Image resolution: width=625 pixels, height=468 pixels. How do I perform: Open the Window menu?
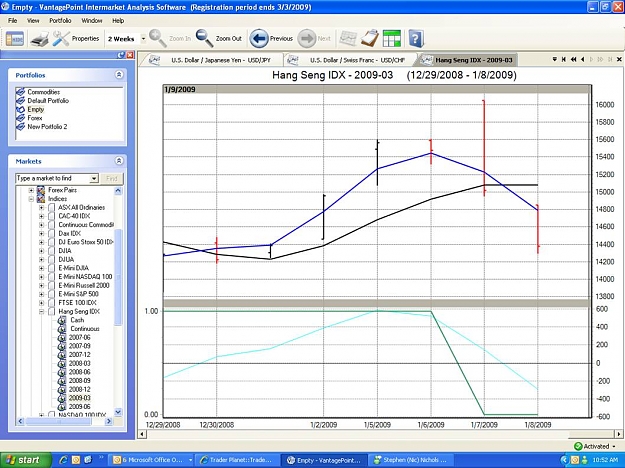(x=92, y=21)
